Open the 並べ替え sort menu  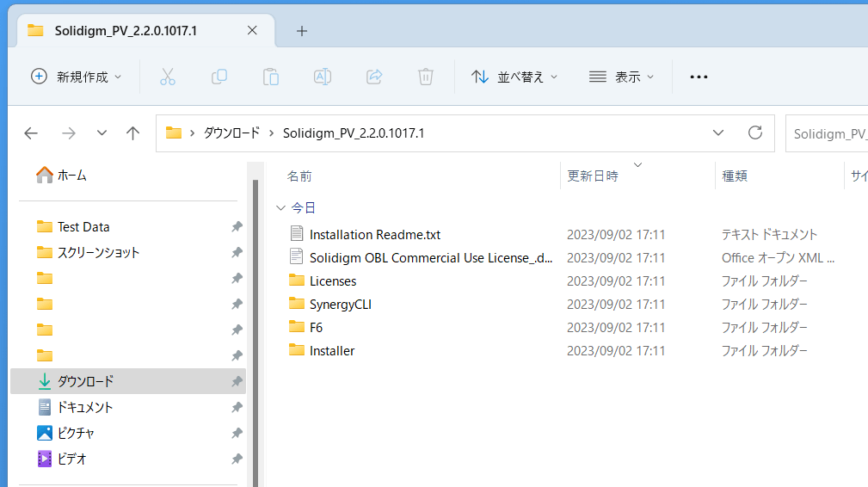pos(514,77)
